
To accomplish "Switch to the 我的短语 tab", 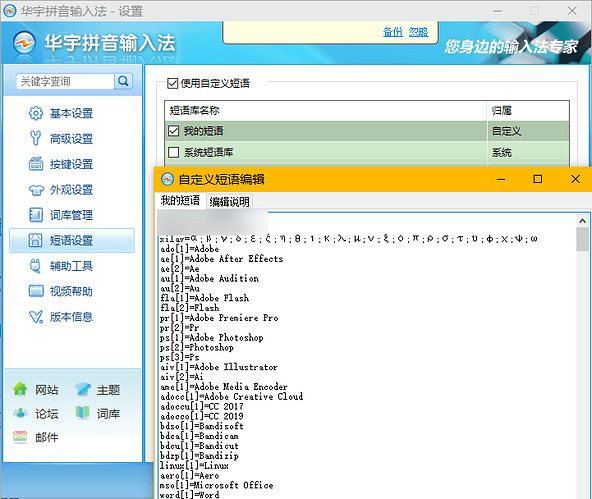I will (180, 200).
